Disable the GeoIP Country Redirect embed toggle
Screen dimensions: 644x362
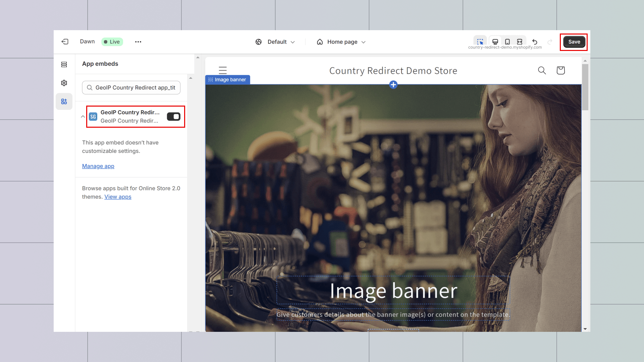[x=173, y=117]
